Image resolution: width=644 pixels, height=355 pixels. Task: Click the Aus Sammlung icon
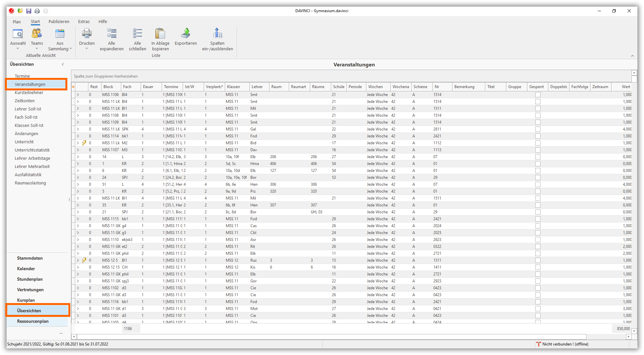pos(60,34)
